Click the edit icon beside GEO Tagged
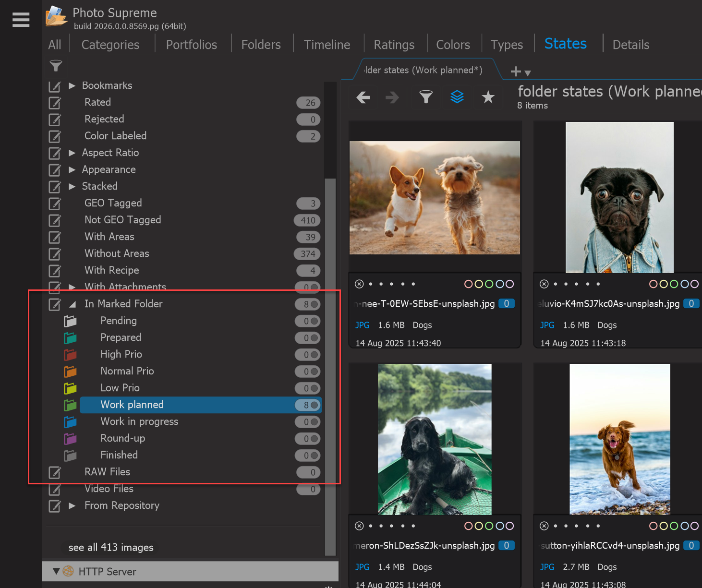Image resolution: width=702 pixels, height=588 pixels. (55, 204)
